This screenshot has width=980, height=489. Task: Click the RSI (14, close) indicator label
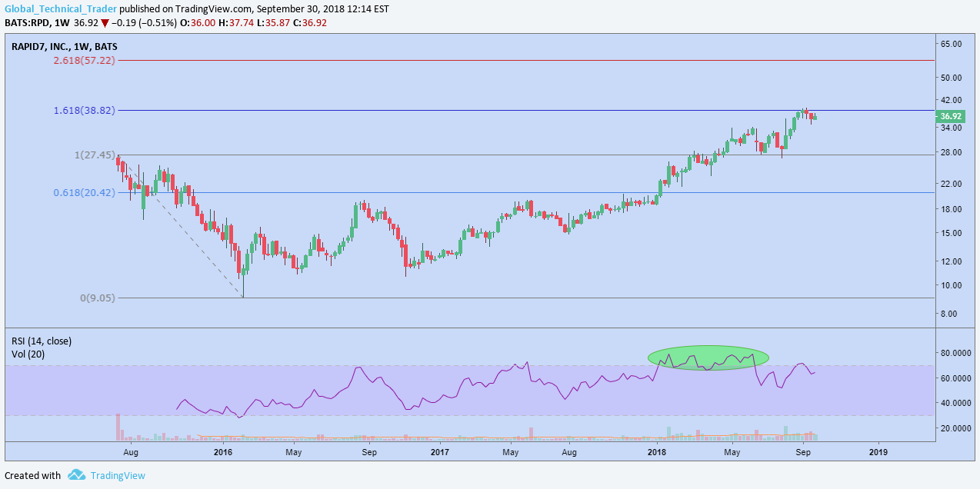click(x=41, y=341)
